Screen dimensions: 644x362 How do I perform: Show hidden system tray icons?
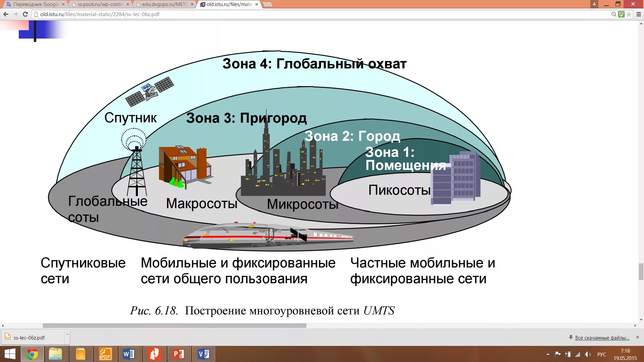pyautogui.click(x=548, y=354)
